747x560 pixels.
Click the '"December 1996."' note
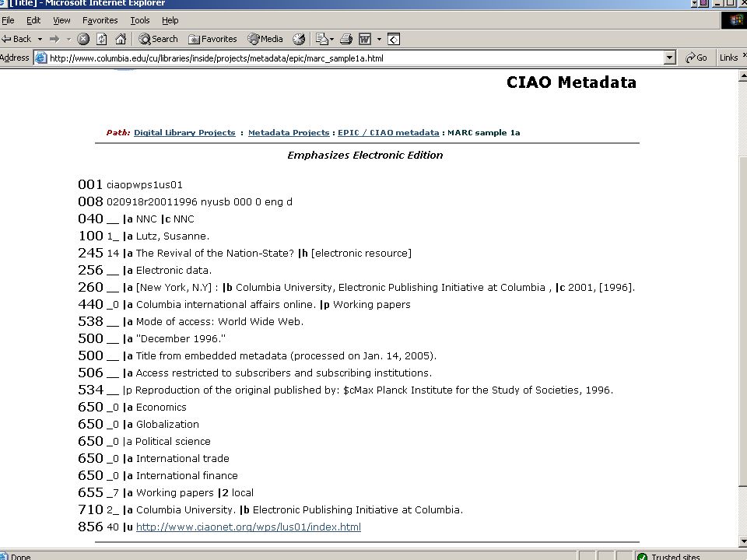pos(181,339)
